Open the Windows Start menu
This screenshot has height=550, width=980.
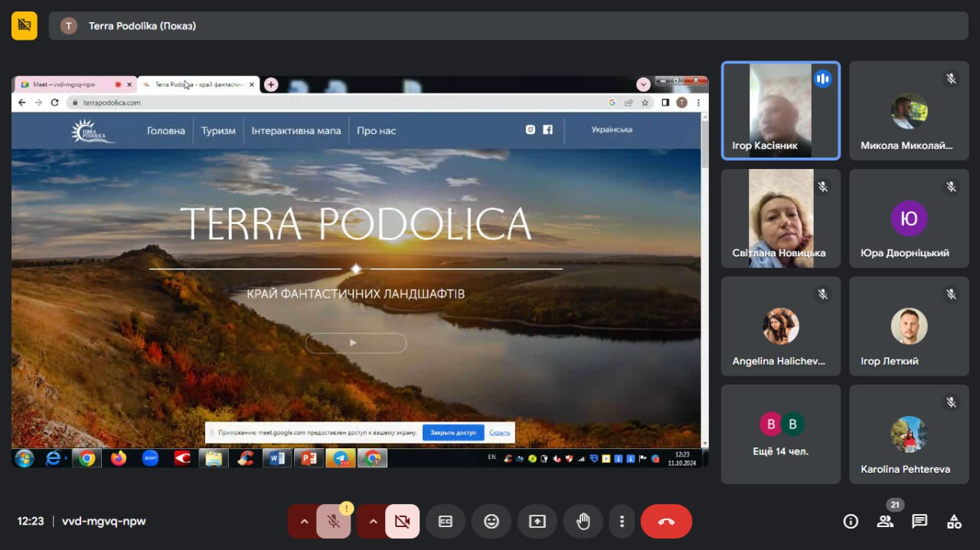pos(24,458)
